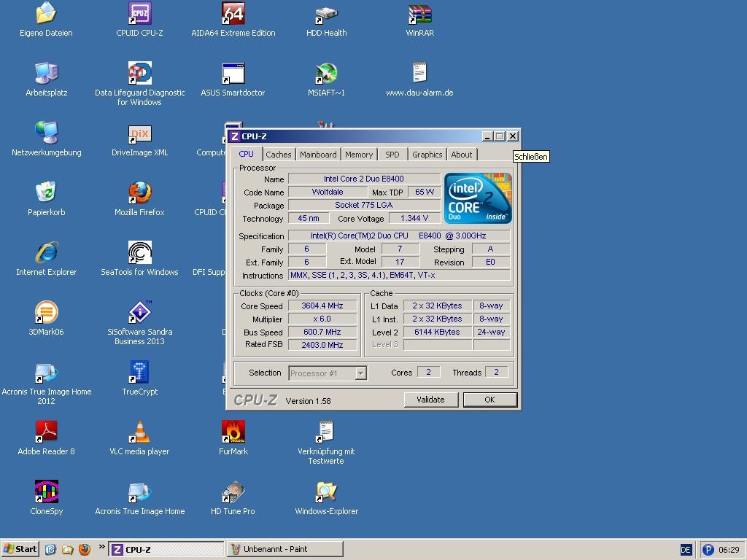Click the 'Socket 775 LGA' package value
Viewport: 747px width, 560px height.
point(364,205)
